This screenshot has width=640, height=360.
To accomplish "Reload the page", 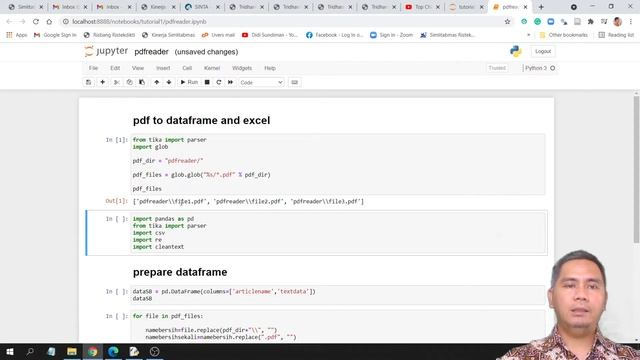I will (36, 22).
